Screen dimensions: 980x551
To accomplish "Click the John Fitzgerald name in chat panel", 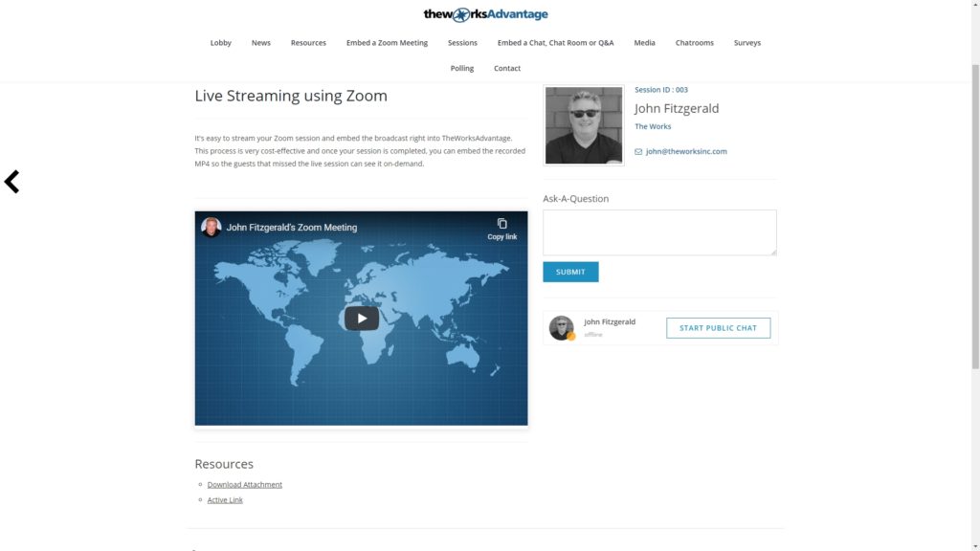I will 610,321.
